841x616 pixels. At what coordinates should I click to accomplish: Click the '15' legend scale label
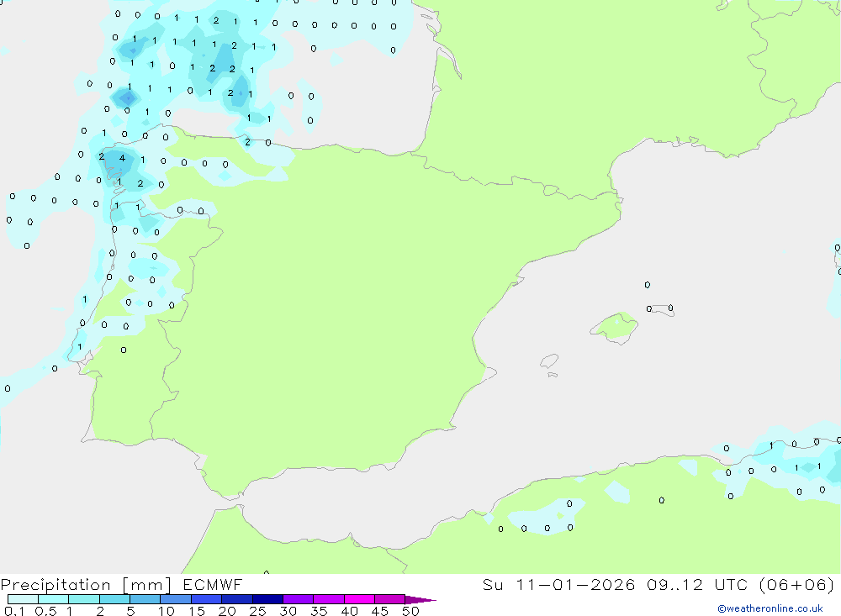click(197, 611)
